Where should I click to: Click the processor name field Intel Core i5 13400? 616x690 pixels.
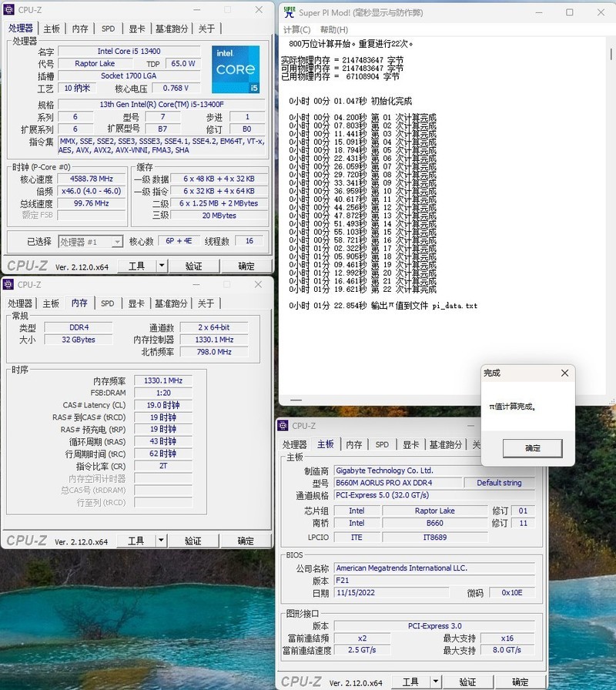coord(129,51)
